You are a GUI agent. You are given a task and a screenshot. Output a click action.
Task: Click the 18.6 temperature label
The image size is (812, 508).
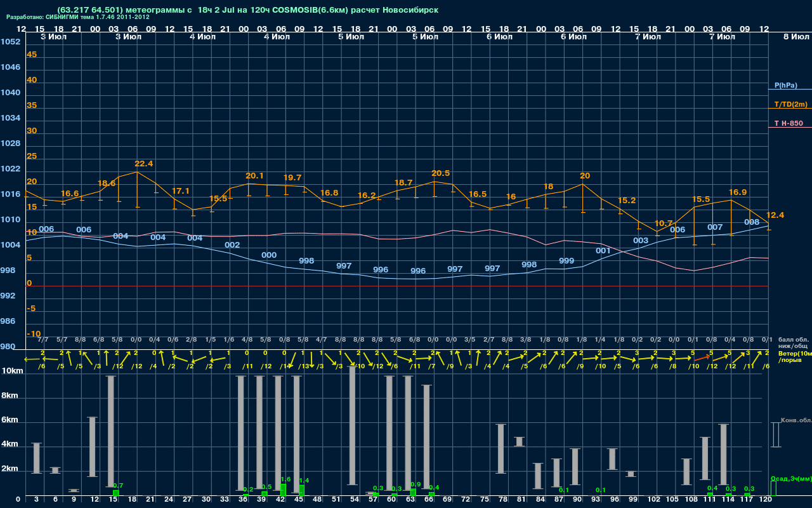107,183
